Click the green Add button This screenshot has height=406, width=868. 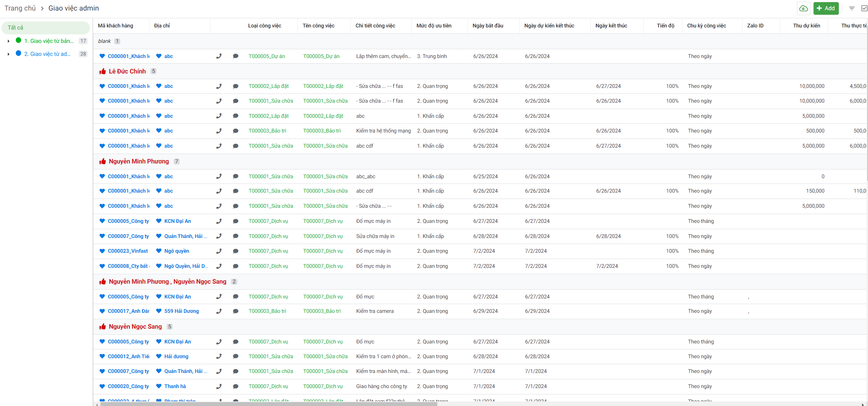pyautogui.click(x=825, y=8)
